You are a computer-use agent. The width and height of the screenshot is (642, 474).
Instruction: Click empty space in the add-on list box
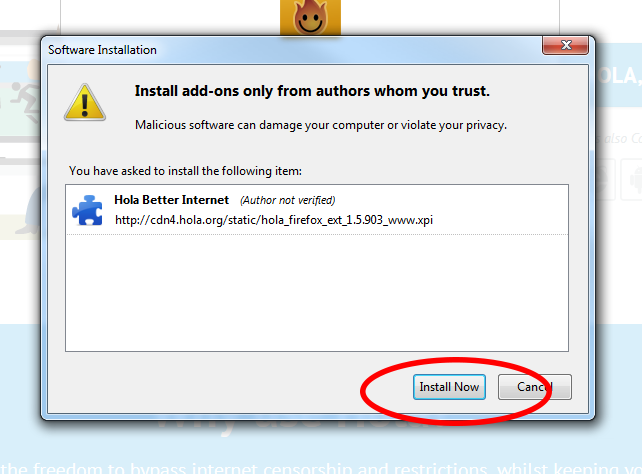coord(316,293)
